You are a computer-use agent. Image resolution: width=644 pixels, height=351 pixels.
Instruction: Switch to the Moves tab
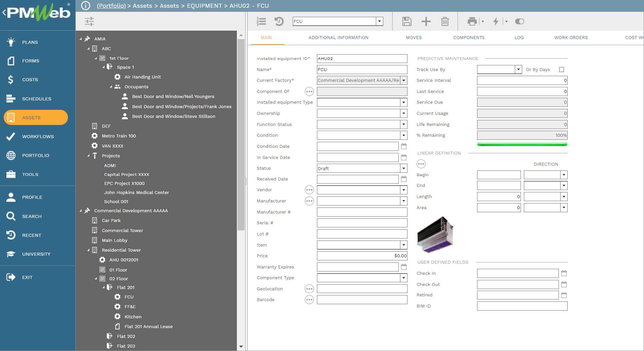coord(414,38)
